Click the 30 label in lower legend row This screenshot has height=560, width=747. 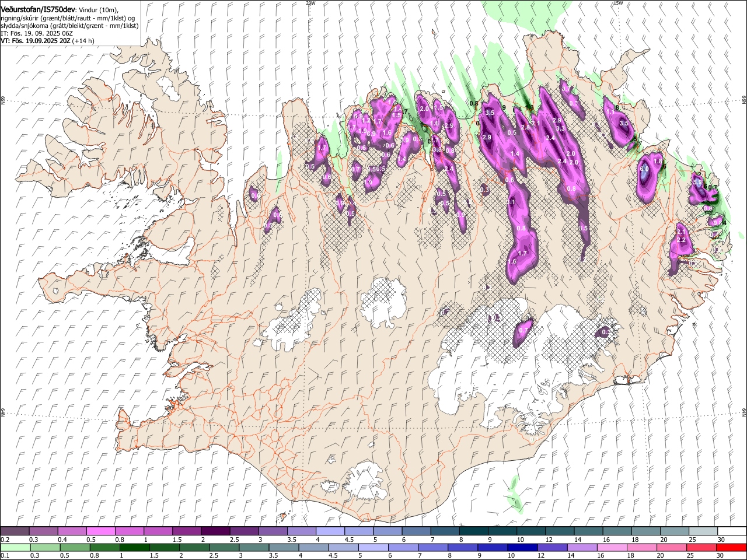[721, 556]
